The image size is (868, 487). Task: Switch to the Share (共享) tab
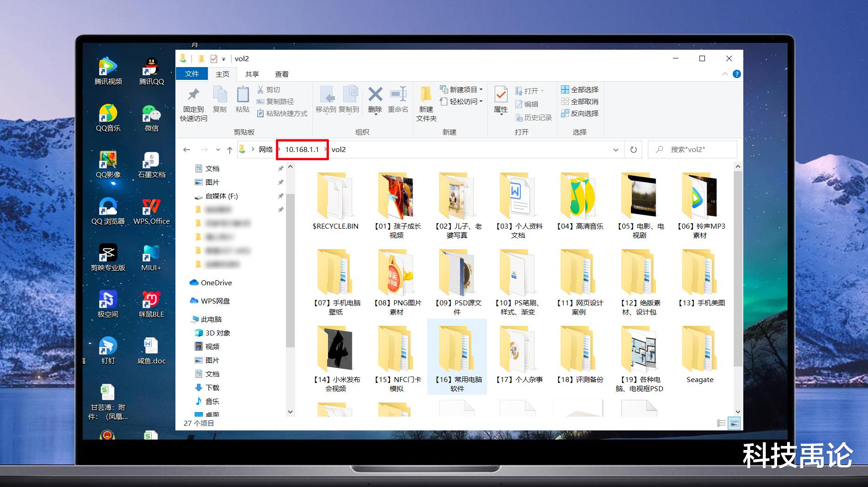pos(252,74)
